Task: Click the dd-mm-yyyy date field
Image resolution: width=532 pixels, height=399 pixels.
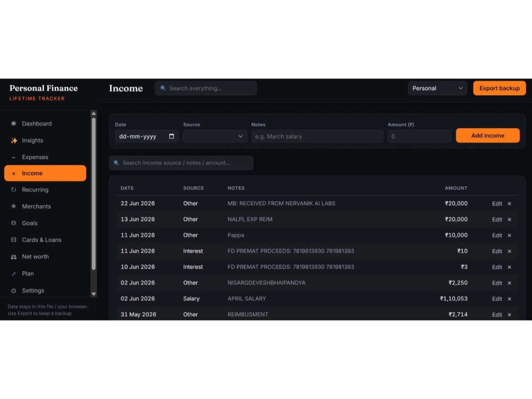Action: 147,136
